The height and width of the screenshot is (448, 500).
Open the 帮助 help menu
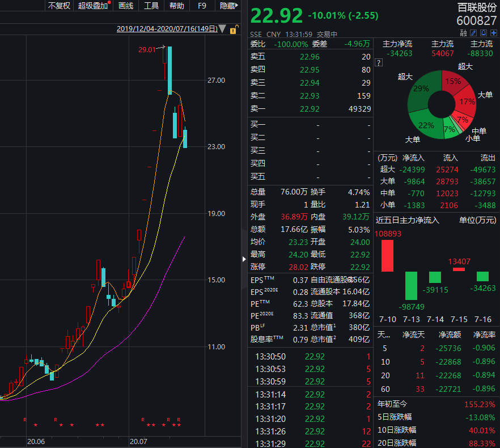click(x=176, y=6)
